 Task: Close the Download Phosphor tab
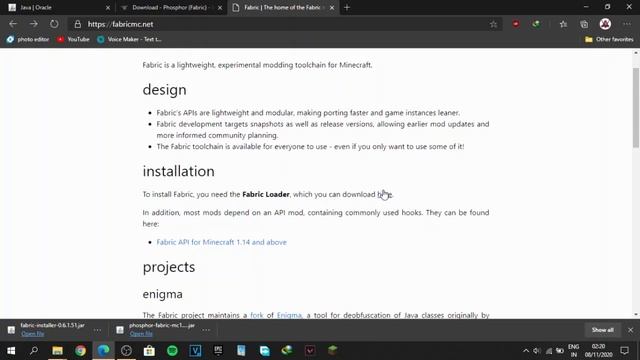click(220, 7)
